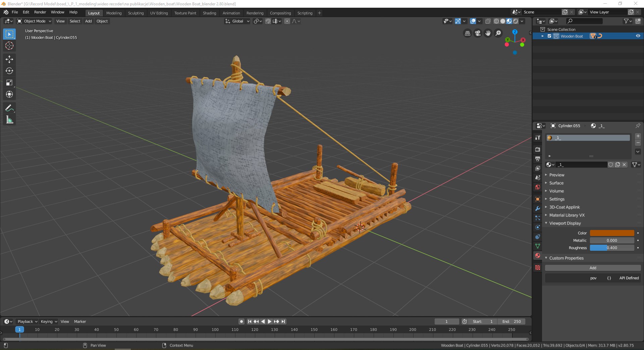Switch to rendered viewport shading
Image resolution: width=644 pixels, height=350 pixels.
tap(516, 21)
